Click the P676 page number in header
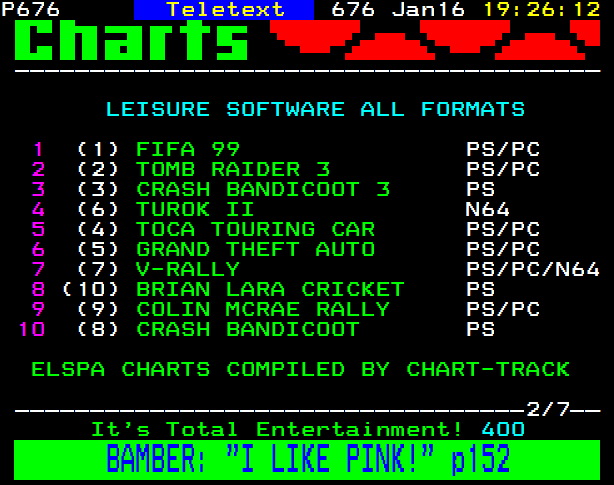Image resolution: width=614 pixels, height=485 pixels. [x=31, y=9]
